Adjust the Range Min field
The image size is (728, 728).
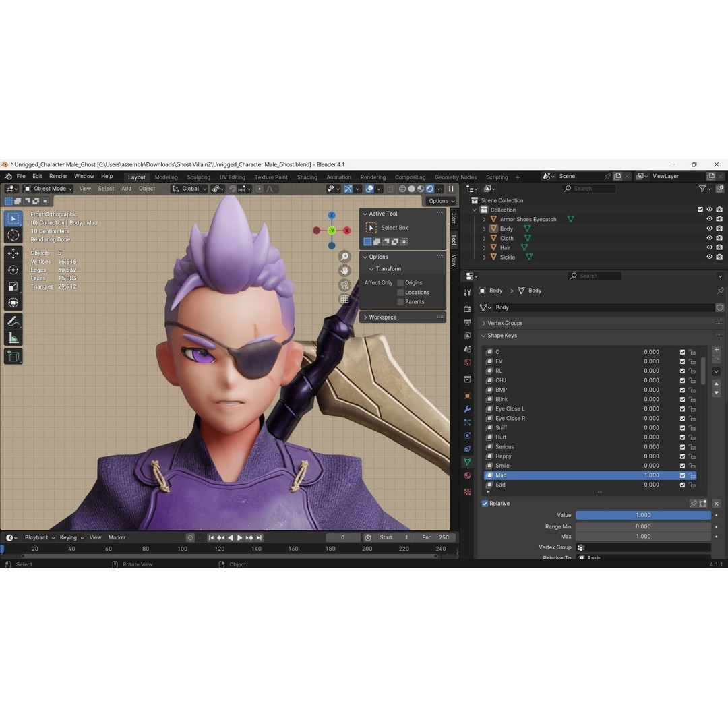(643, 526)
